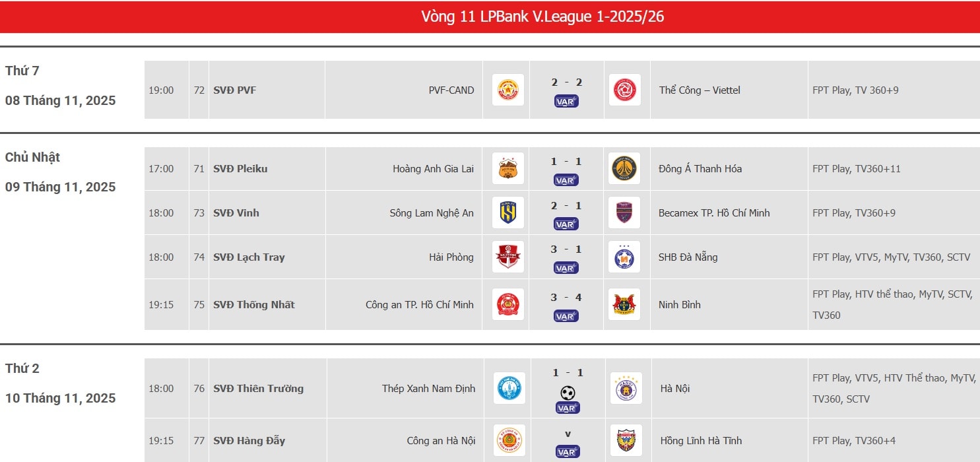Click the Công an Hà Nội team logo
980x462 pixels.
[509, 440]
